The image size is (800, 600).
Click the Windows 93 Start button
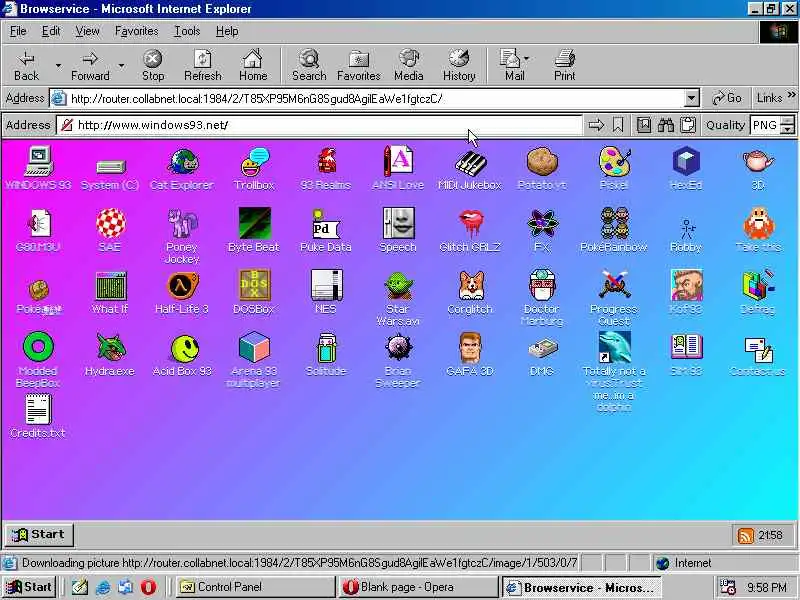coord(40,535)
